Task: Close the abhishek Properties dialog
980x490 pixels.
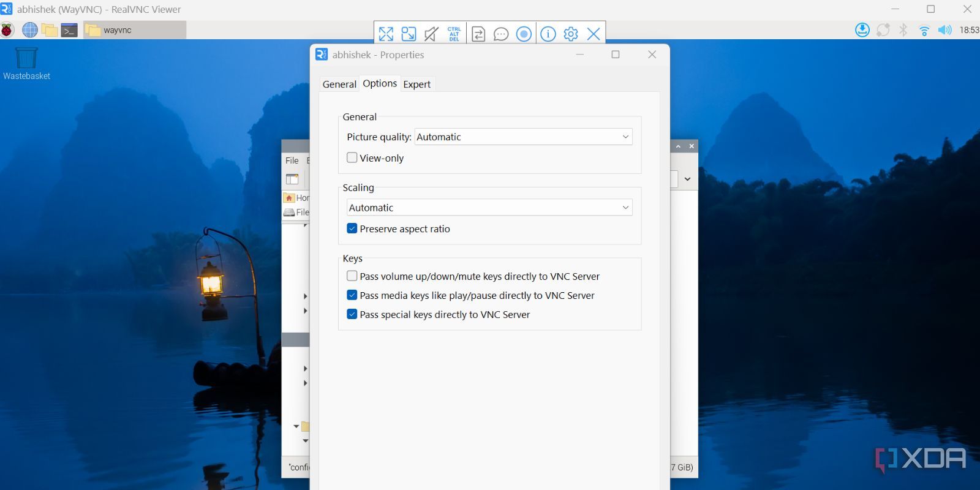Action: pyautogui.click(x=652, y=55)
